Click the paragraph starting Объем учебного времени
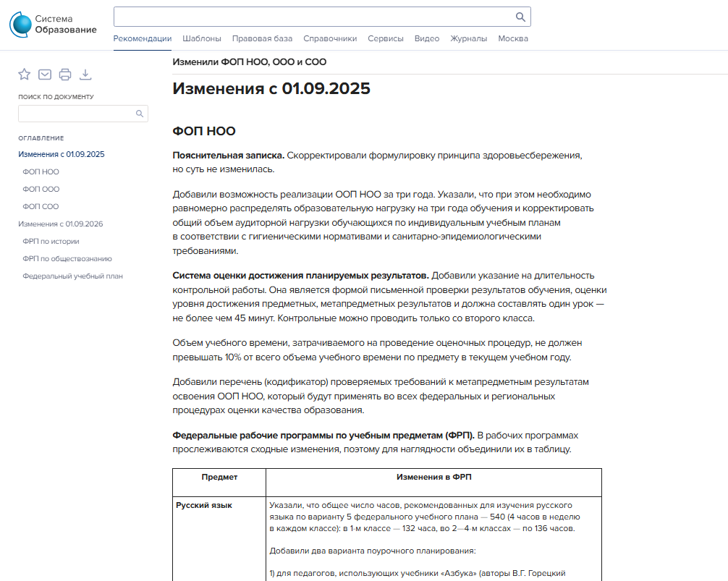Image resolution: width=728 pixels, height=581 pixels. coord(377,350)
